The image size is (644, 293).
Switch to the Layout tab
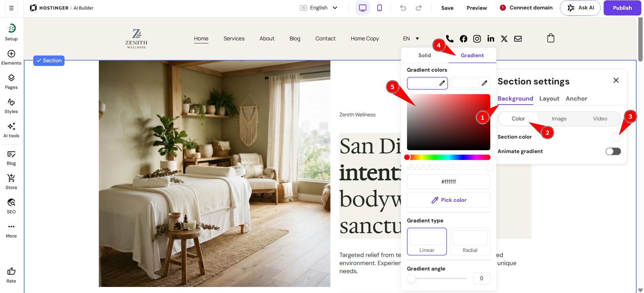pos(549,99)
